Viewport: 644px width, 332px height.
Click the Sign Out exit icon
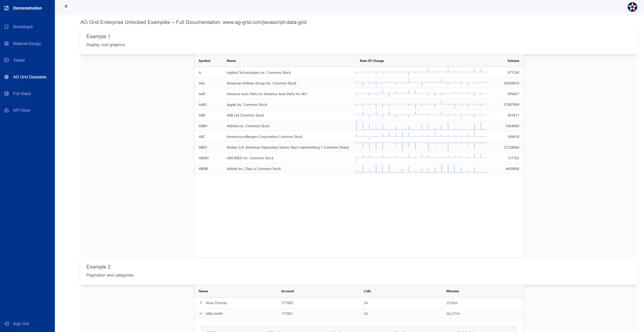point(6,324)
